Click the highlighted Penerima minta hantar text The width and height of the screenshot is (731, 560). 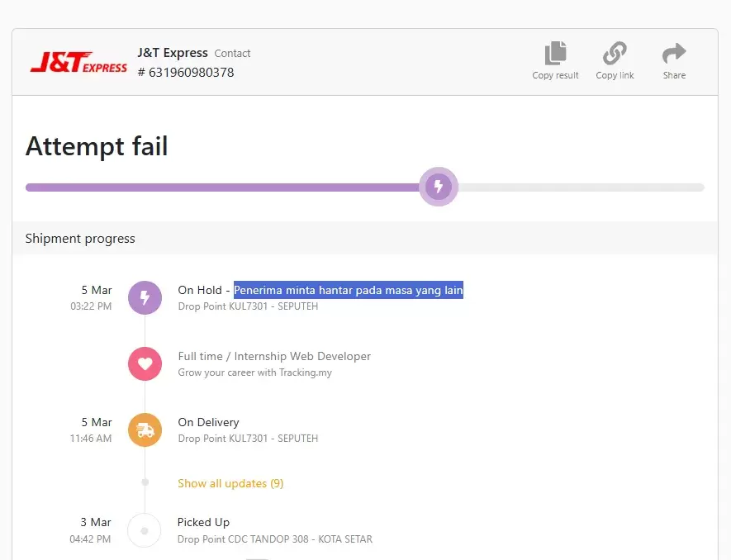pos(348,290)
